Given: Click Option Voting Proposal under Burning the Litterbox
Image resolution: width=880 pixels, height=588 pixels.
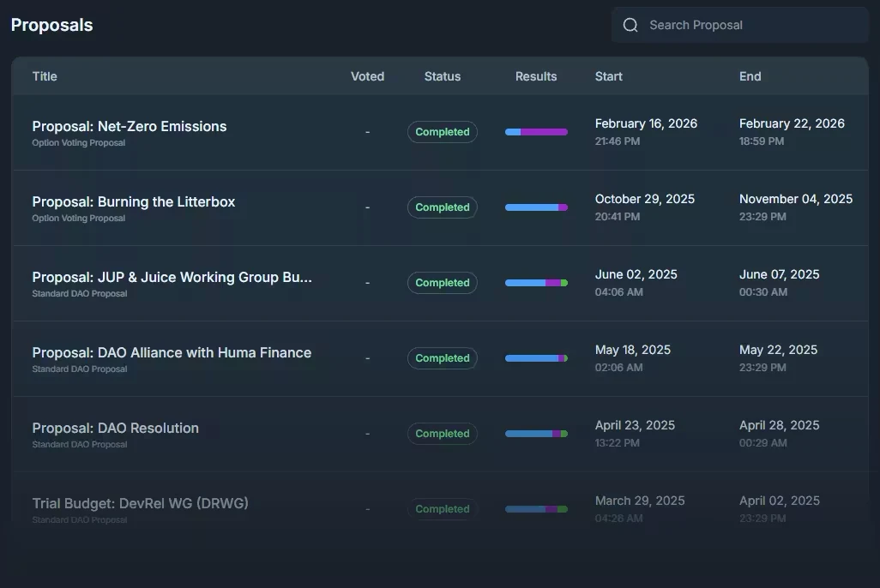Looking at the screenshot, I should pyautogui.click(x=79, y=219).
